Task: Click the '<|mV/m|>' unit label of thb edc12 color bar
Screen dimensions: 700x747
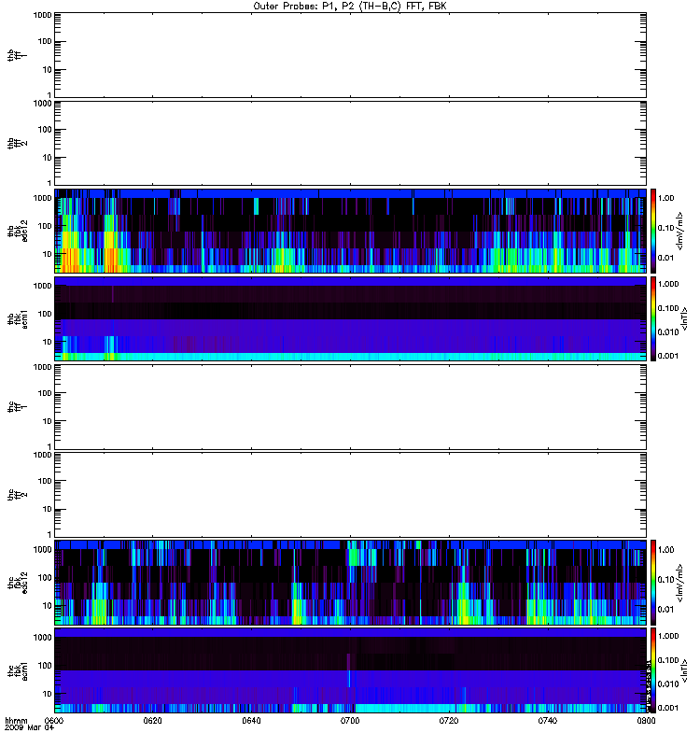Action: [x=680, y=231]
